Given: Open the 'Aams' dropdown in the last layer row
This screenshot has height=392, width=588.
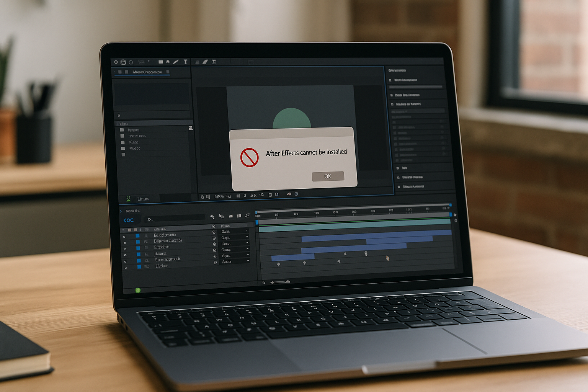Looking at the screenshot, I should pyautogui.click(x=235, y=261).
